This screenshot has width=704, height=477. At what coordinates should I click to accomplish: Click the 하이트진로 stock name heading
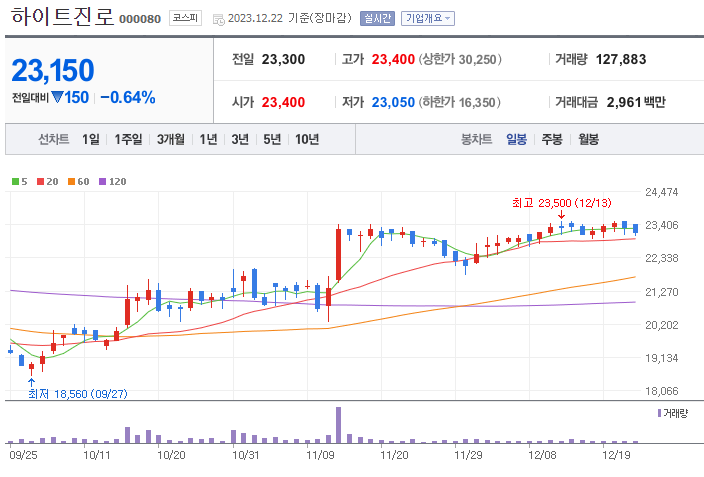click(62, 17)
